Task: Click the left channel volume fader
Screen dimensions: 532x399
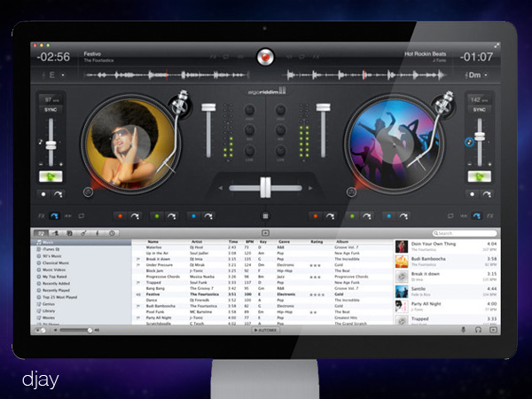Action: [208, 107]
